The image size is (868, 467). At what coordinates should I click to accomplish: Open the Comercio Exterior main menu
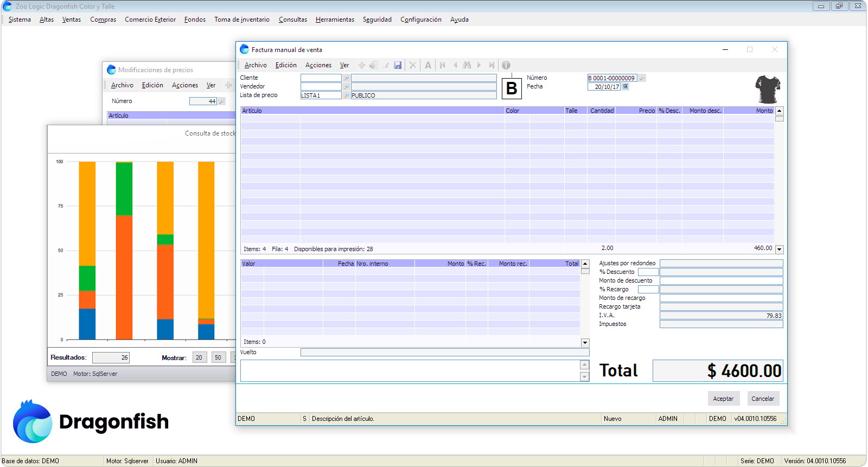click(x=150, y=20)
